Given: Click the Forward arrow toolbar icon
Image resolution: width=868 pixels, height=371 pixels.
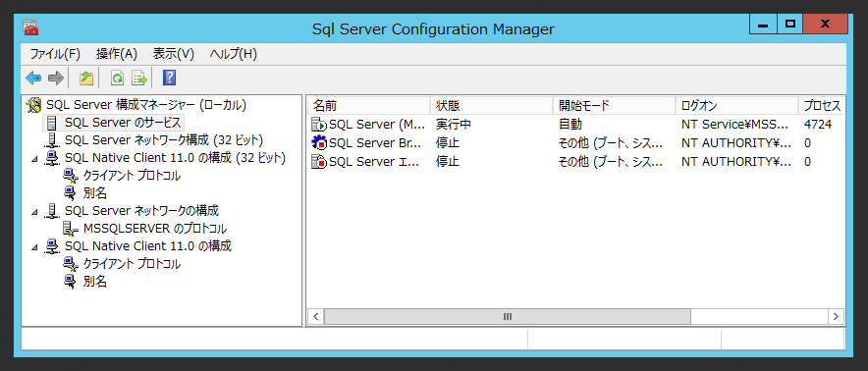Looking at the screenshot, I should point(56,79).
